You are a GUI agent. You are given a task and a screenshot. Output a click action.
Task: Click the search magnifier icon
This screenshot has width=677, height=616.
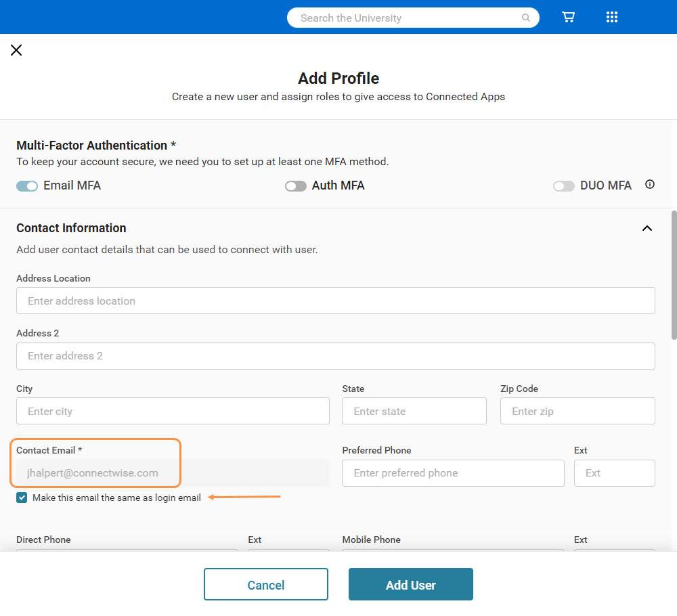click(526, 18)
